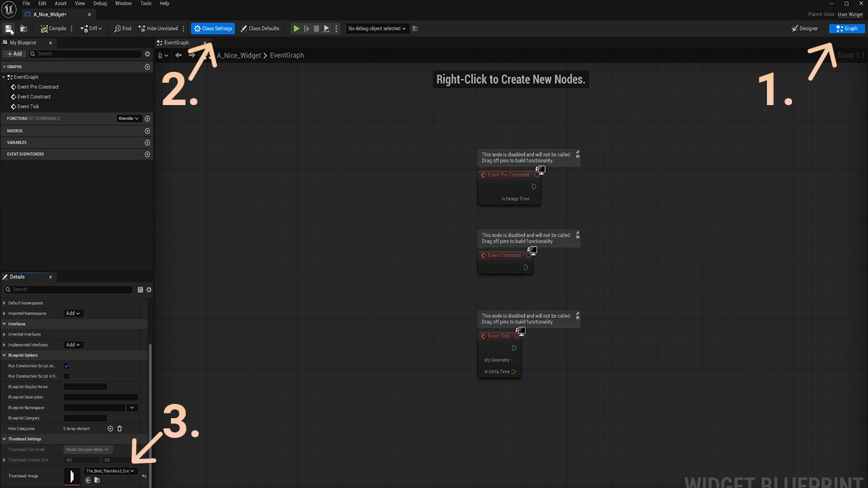868x488 pixels.
Task: Add a new event dispatcher plus icon
Action: tap(147, 154)
